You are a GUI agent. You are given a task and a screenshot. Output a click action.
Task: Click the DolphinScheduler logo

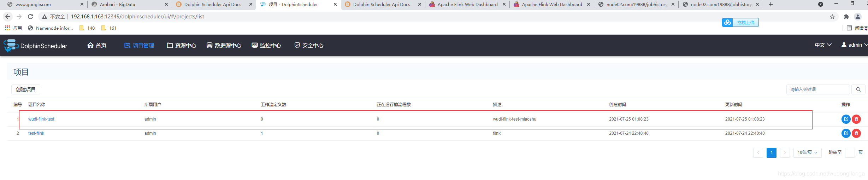[x=35, y=46]
